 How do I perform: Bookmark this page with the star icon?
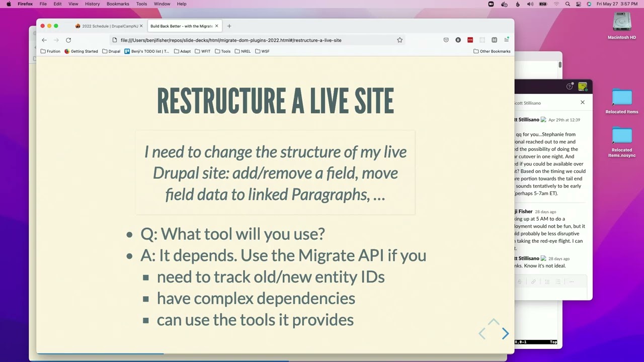pos(399,40)
